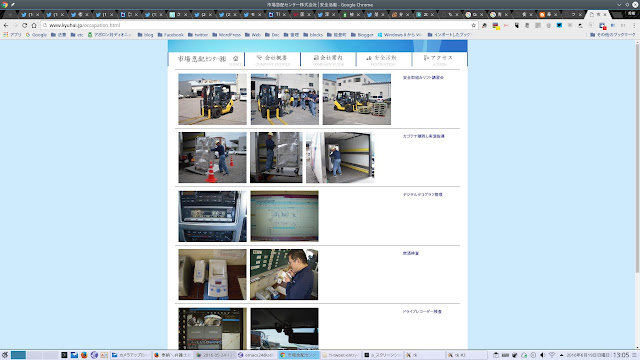The width and height of the screenshot is (640, 360).
Task: Reload the page with the refresh icon
Action: pos(24,25)
